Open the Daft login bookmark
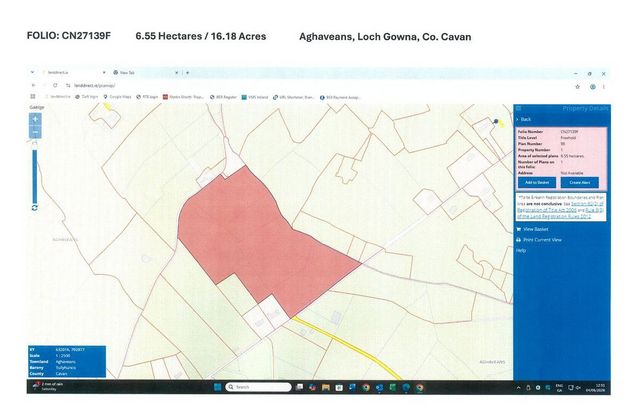Screen dimensions: 640x420 click(x=87, y=97)
